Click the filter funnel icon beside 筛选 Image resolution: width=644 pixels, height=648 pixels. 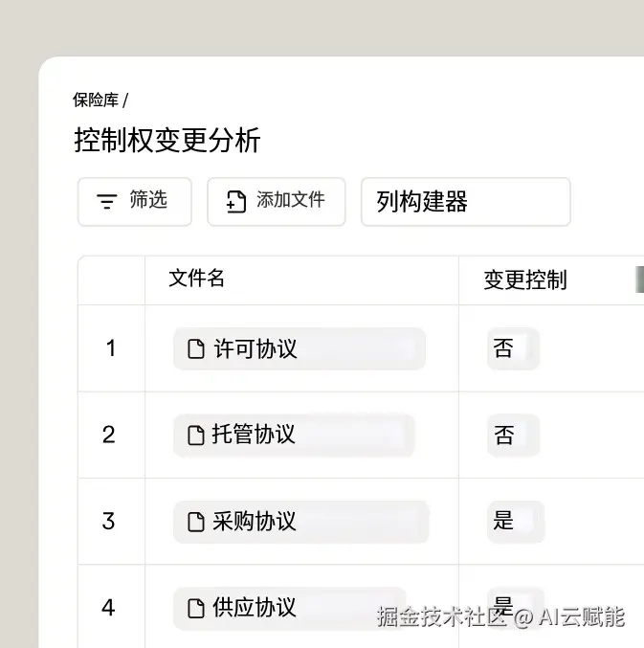pos(107,201)
